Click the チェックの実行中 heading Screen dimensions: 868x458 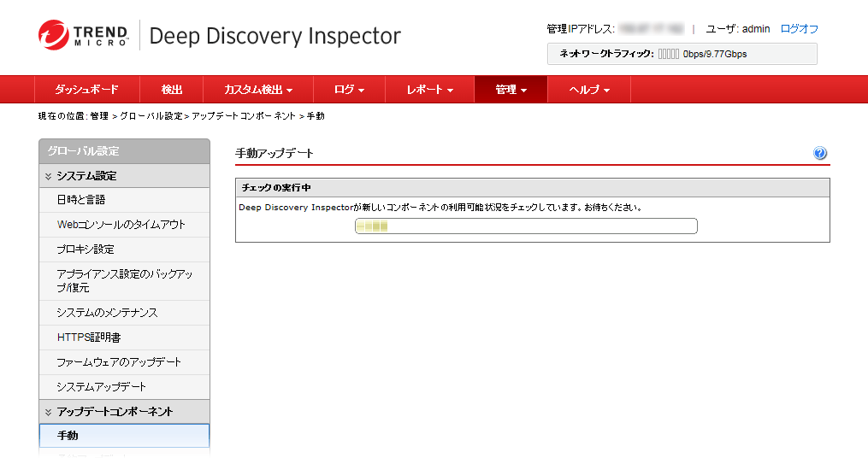pos(276,188)
